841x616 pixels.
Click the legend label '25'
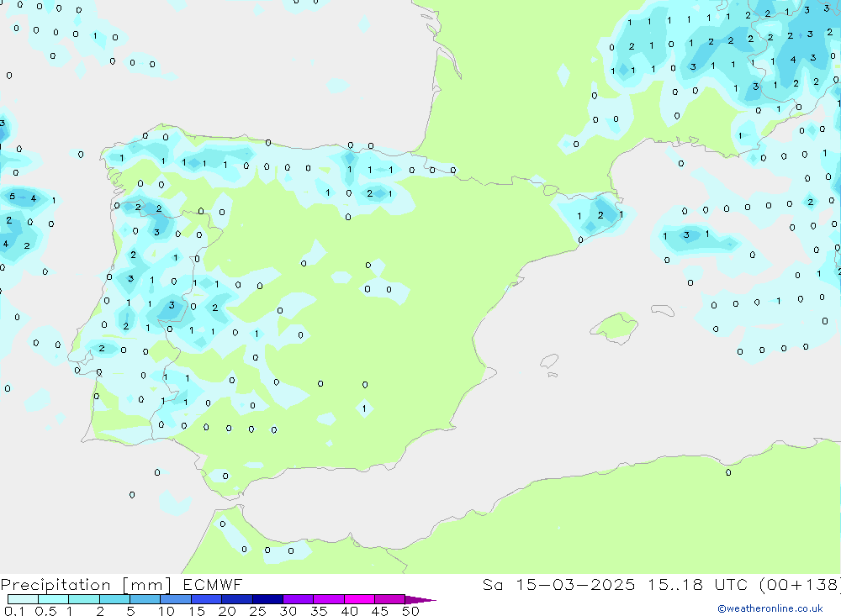tap(257, 611)
